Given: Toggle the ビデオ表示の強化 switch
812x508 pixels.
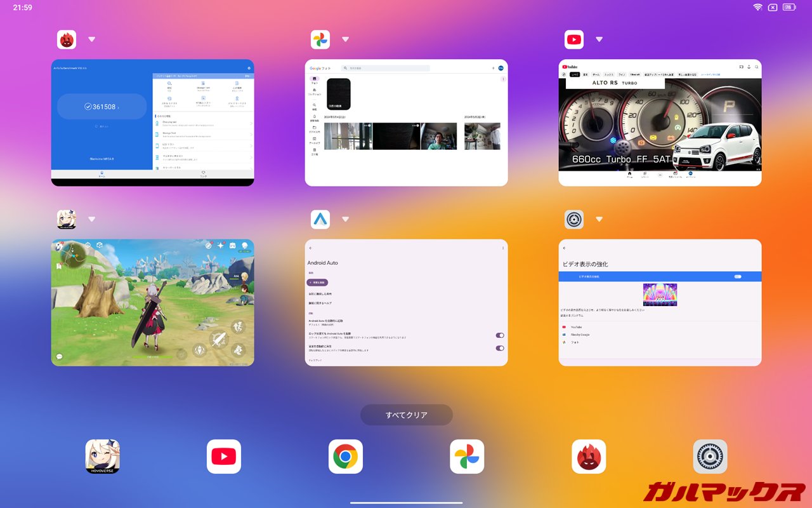Looking at the screenshot, I should (738, 277).
